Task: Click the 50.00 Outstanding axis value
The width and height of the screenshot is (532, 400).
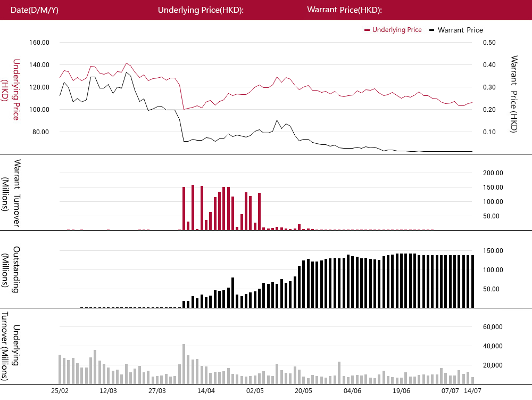Action: [x=491, y=289]
